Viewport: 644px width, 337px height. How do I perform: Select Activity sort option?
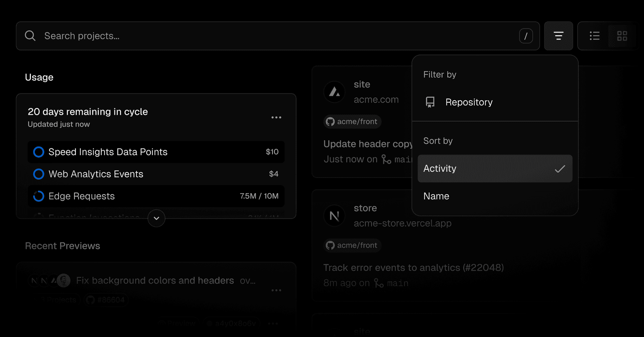point(494,168)
